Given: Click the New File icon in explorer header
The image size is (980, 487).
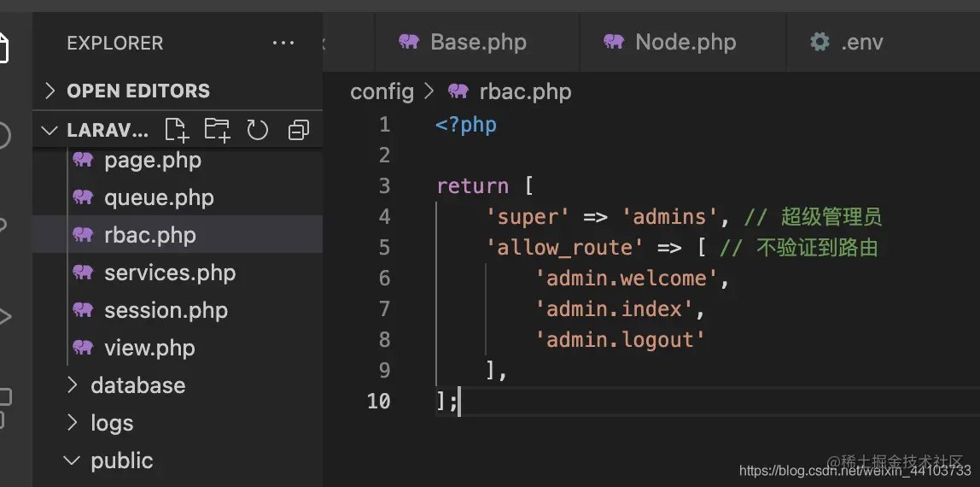Looking at the screenshot, I should pyautogui.click(x=177, y=130).
